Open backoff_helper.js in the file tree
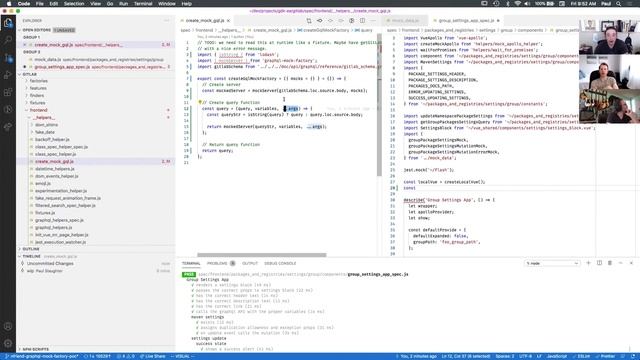Viewport: 640px width, 360px height. tap(52, 140)
